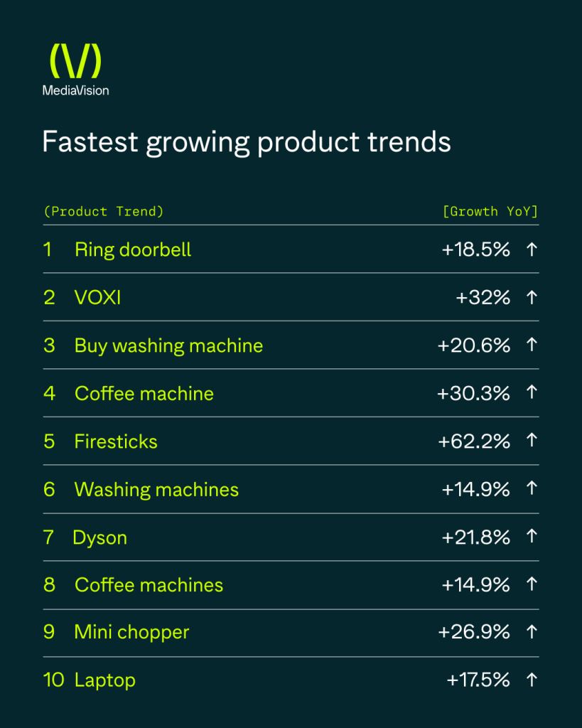
Task: Click the MediaVision logo symbol
Action: [75, 61]
